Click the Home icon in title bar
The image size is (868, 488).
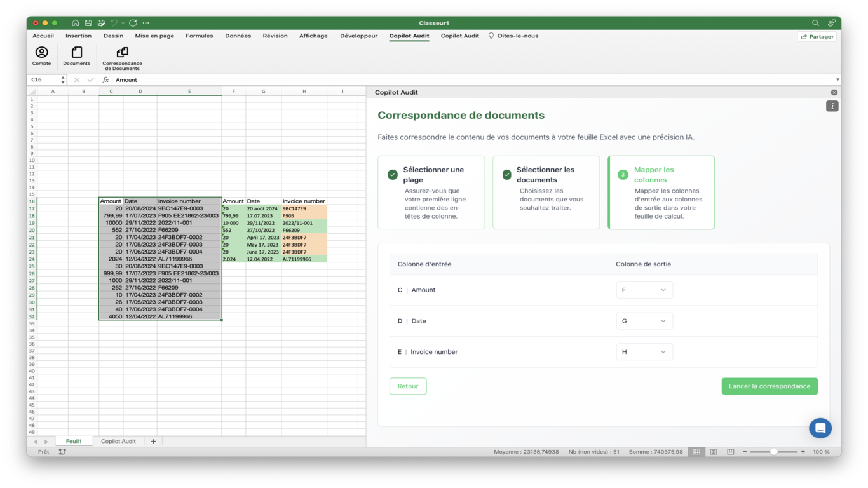(75, 23)
